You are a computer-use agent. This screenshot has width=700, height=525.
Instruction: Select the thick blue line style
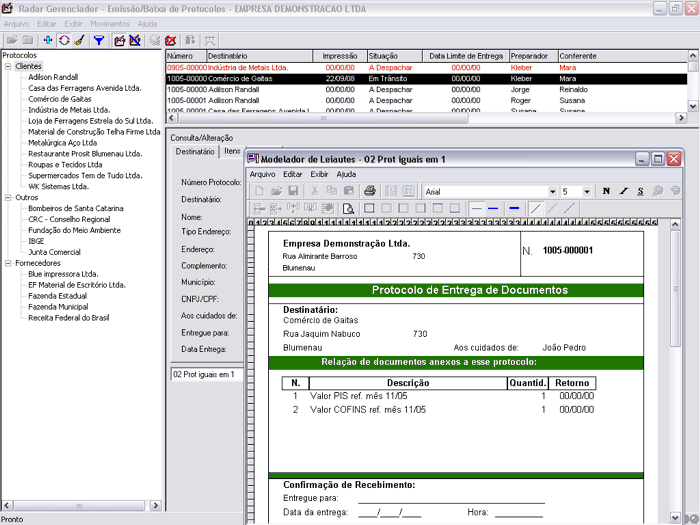tap(514, 208)
